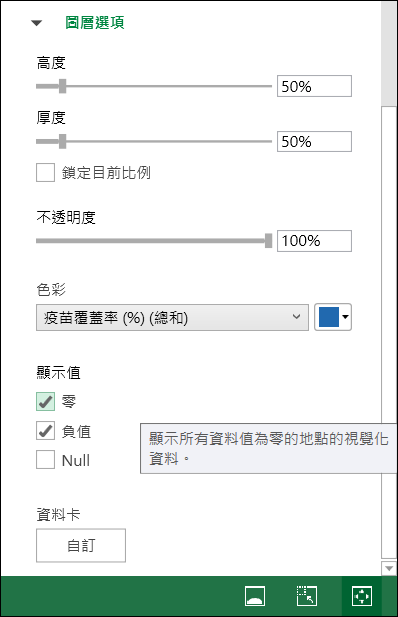Click the flat map view icon in status bar
The width and height of the screenshot is (398, 617).
(x=255, y=596)
